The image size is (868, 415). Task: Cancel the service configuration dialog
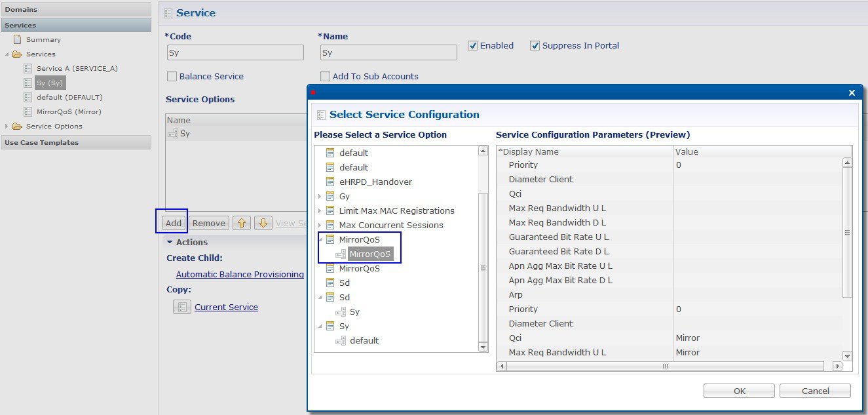(x=815, y=391)
